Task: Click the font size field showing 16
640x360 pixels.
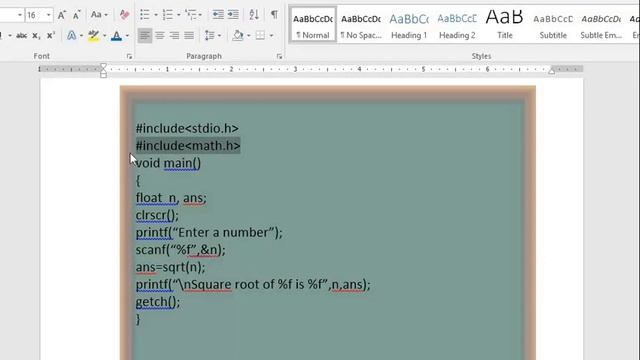Action: pos(35,16)
